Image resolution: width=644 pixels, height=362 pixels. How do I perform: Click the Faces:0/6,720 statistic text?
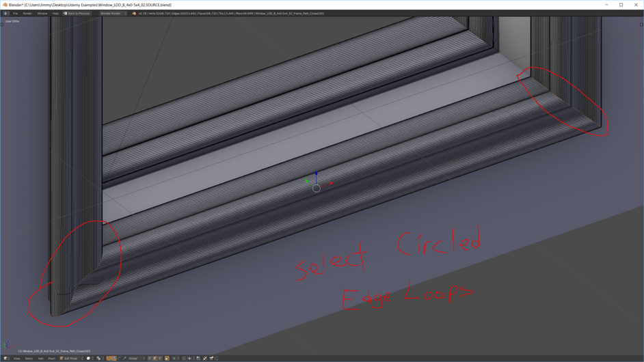click(x=207, y=13)
